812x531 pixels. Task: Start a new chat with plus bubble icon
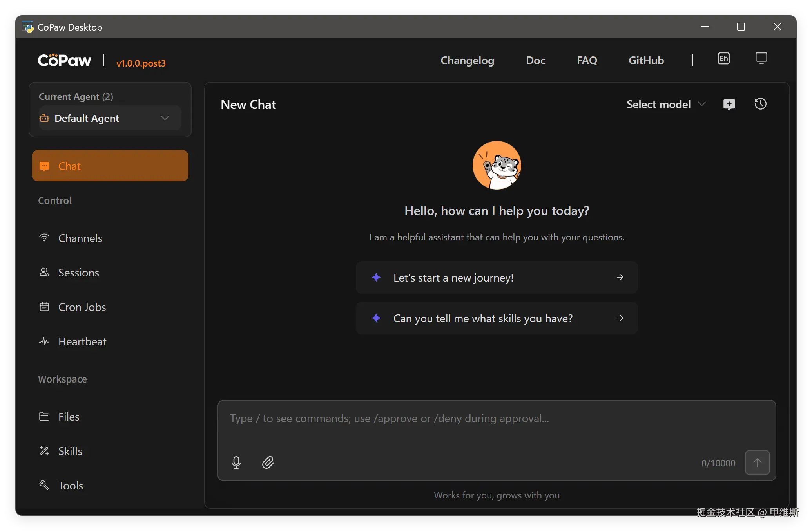click(x=729, y=104)
